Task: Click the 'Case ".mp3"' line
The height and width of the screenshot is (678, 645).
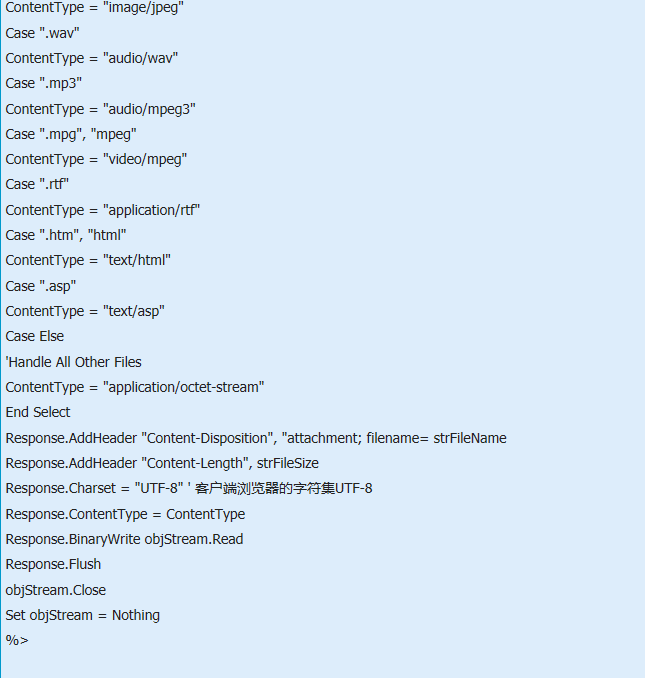Action: (44, 83)
